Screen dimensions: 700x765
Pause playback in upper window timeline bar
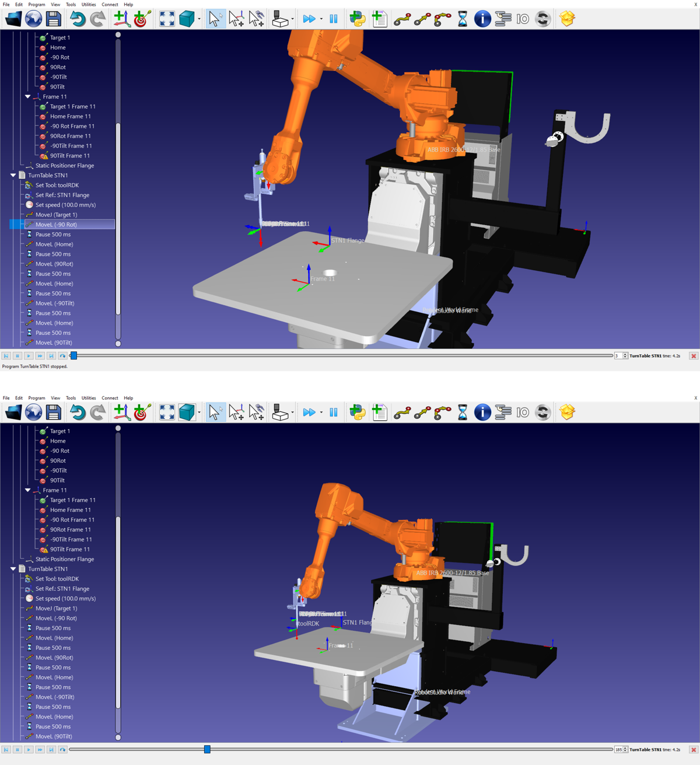pyautogui.click(x=17, y=356)
